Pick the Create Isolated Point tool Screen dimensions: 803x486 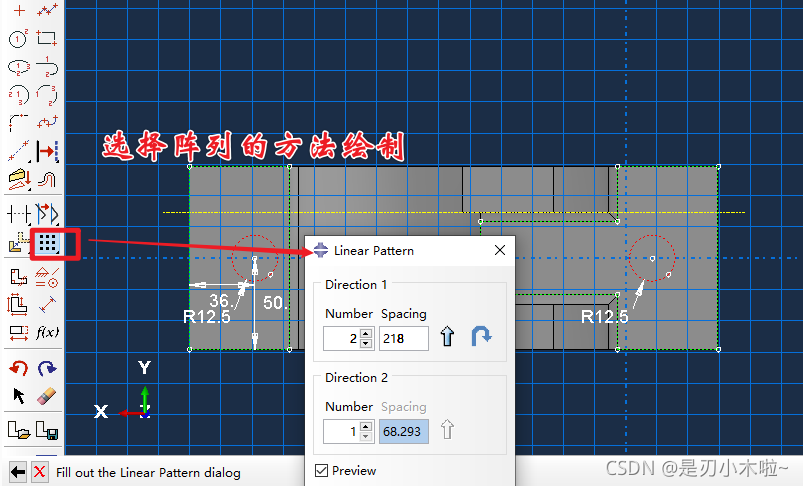click(x=18, y=11)
